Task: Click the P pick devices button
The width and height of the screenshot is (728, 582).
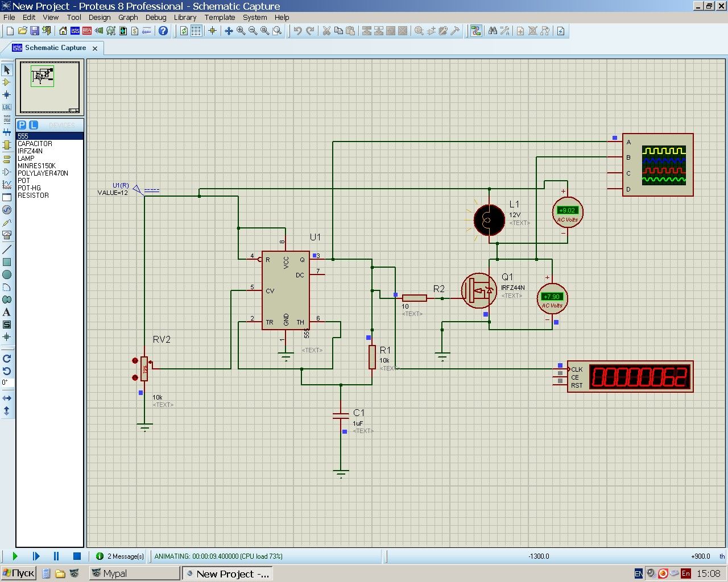Action: click(x=22, y=125)
